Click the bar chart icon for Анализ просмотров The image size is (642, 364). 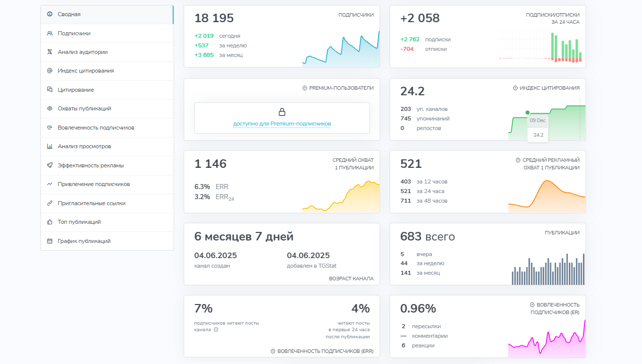click(49, 146)
